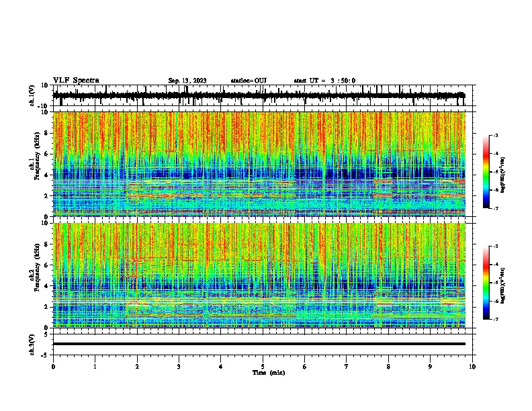Screen dimensions: 532x411
Task: Click the "2" tick label on the time axis
Action: pos(137,367)
